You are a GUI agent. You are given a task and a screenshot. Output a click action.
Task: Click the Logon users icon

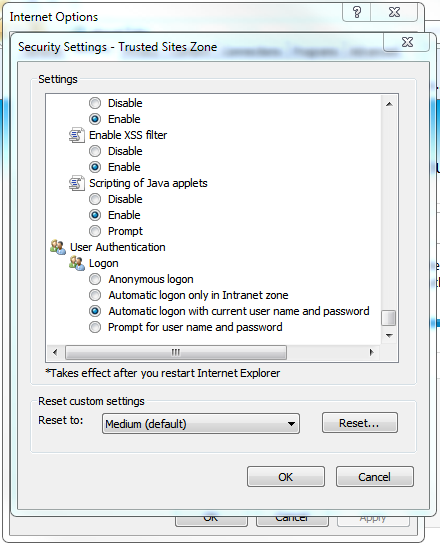point(77,263)
